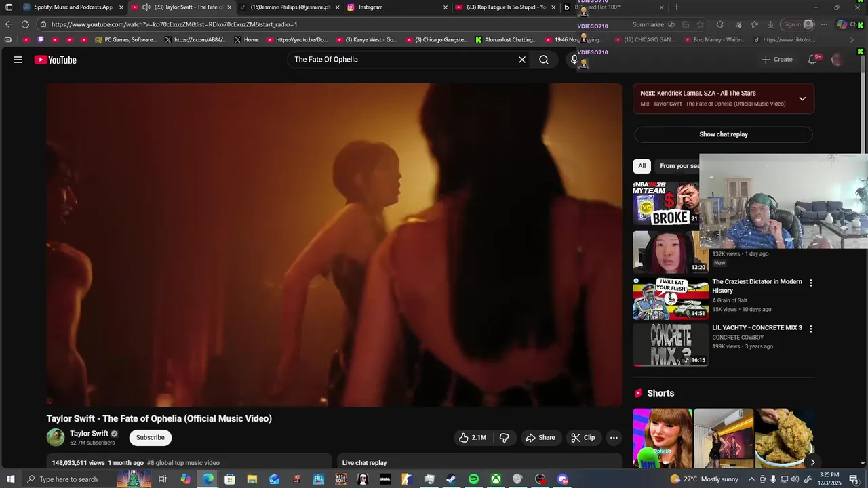
Task: Run search with the magnifier button
Action: (544, 60)
